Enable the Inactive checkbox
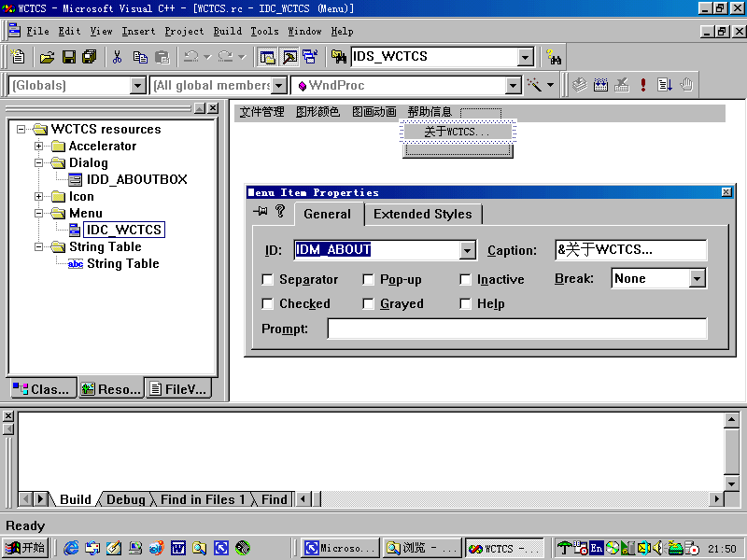The width and height of the screenshot is (747, 560). (x=465, y=279)
